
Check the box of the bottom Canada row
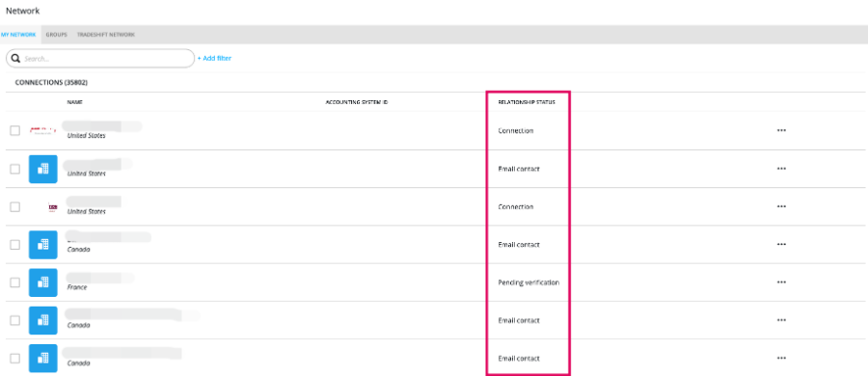click(x=14, y=359)
